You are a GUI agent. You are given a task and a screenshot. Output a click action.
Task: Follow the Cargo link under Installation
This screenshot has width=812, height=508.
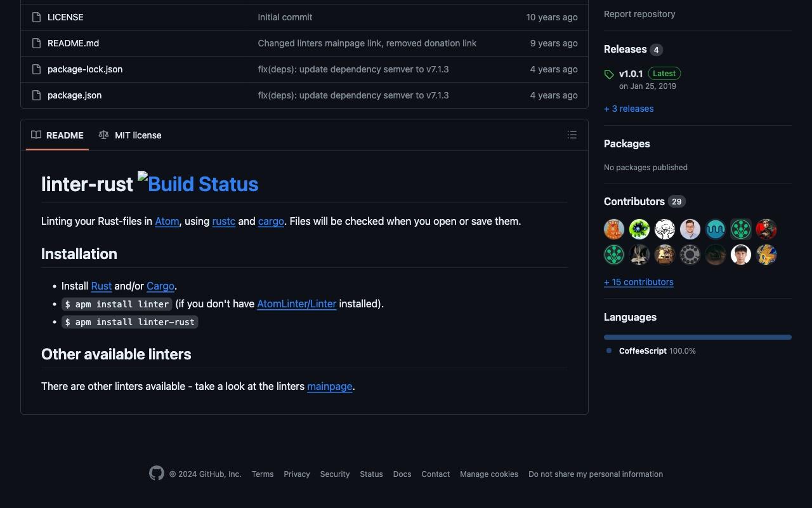coord(160,286)
